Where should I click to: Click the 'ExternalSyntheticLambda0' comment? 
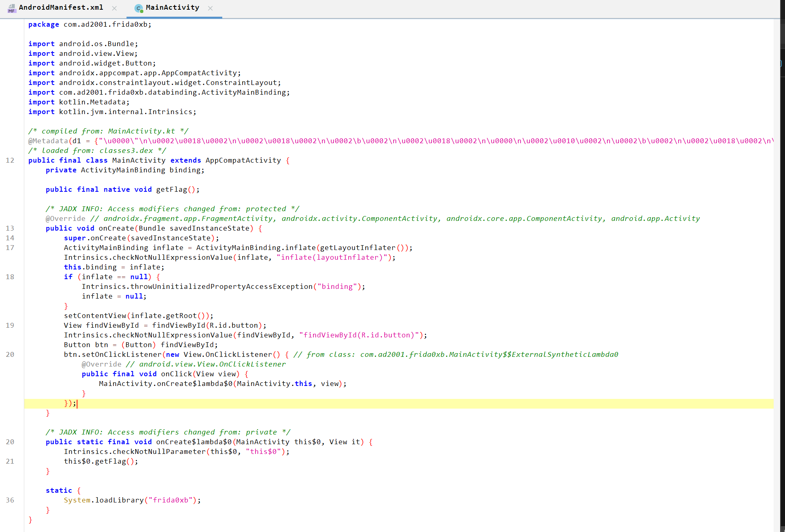point(456,354)
